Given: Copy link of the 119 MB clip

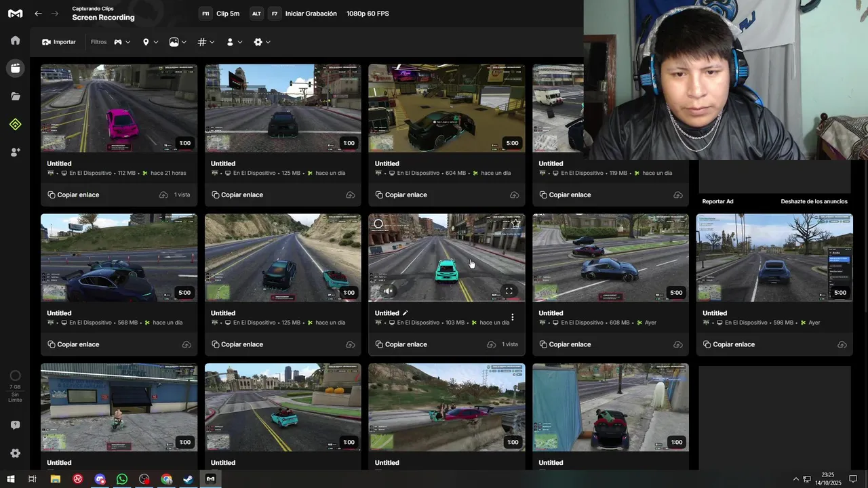Looking at the screenshot, I should 565,195.
